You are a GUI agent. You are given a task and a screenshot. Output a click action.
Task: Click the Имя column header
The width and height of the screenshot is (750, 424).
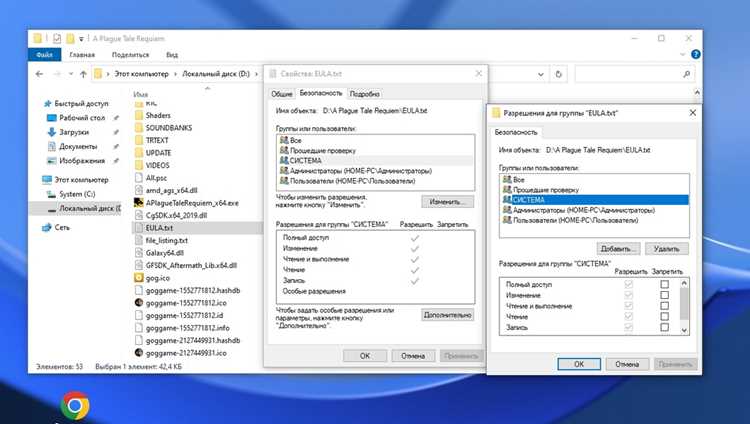141,94
